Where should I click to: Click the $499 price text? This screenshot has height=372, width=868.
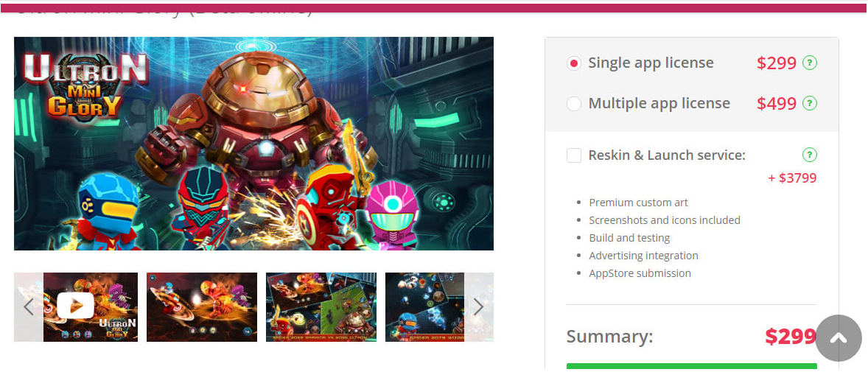pos(777,104)
